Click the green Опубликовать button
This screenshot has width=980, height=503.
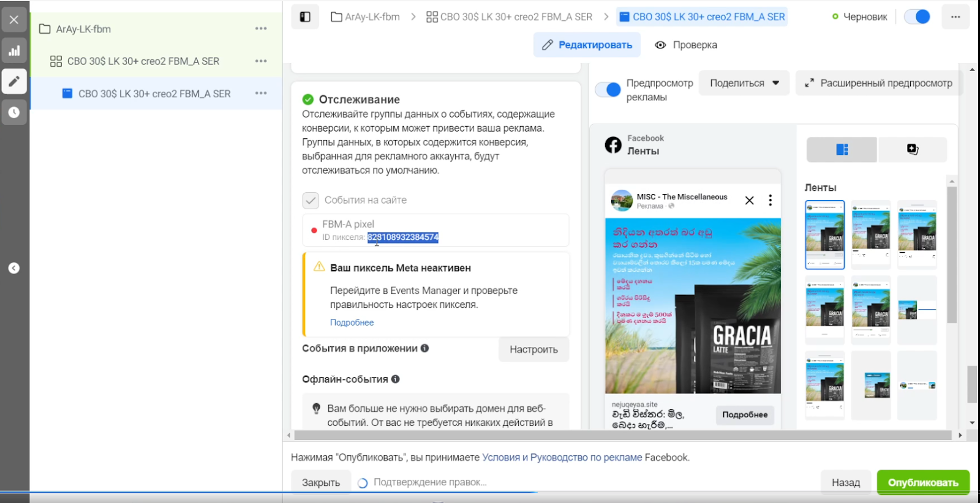point(923,482)
